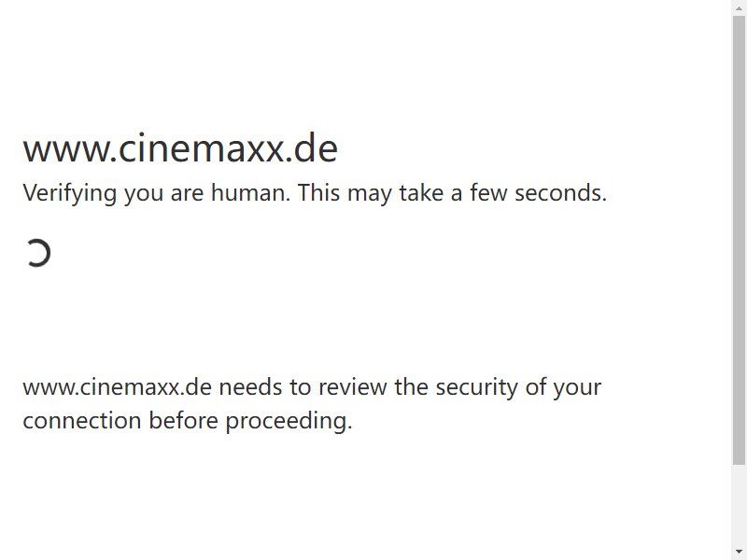Click the word 'Verifying' in the subtitle
The width and height of the screenshot is (747, 560).
[x=69, y=193]
